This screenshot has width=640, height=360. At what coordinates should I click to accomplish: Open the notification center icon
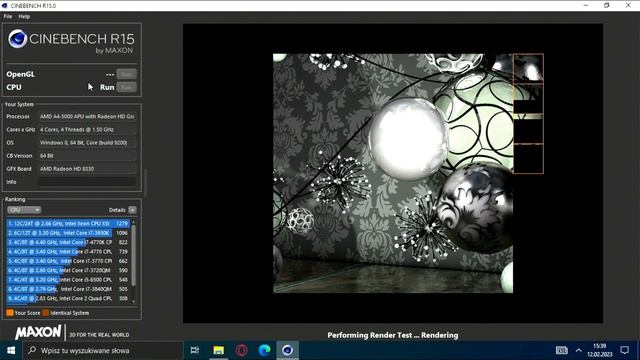624,351
